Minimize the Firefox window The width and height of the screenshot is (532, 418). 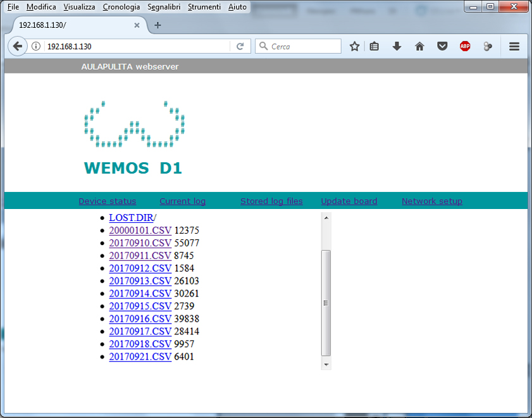[474, 6]
